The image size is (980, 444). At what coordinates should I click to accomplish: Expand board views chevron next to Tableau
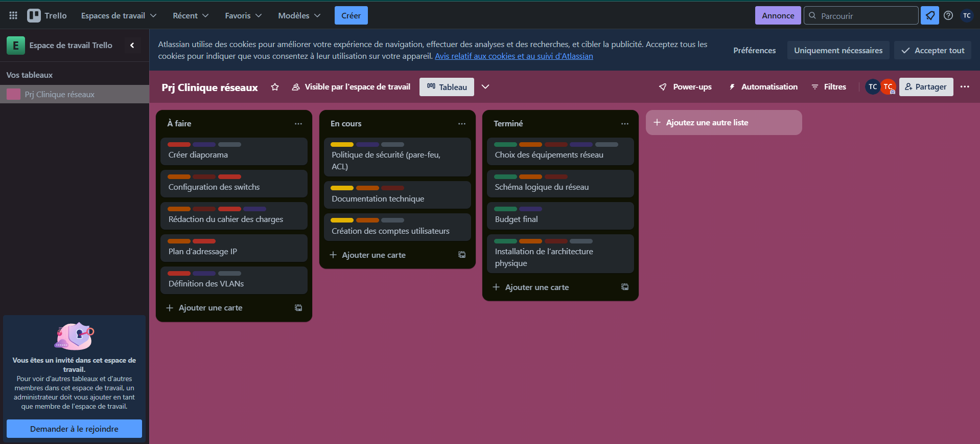[485, 87]
